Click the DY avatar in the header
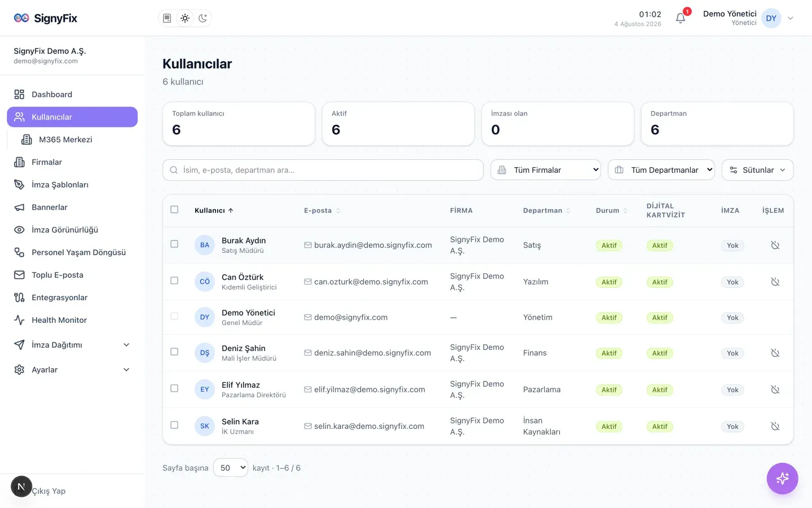This screenshot has height=508, width=812. (771, 18)
